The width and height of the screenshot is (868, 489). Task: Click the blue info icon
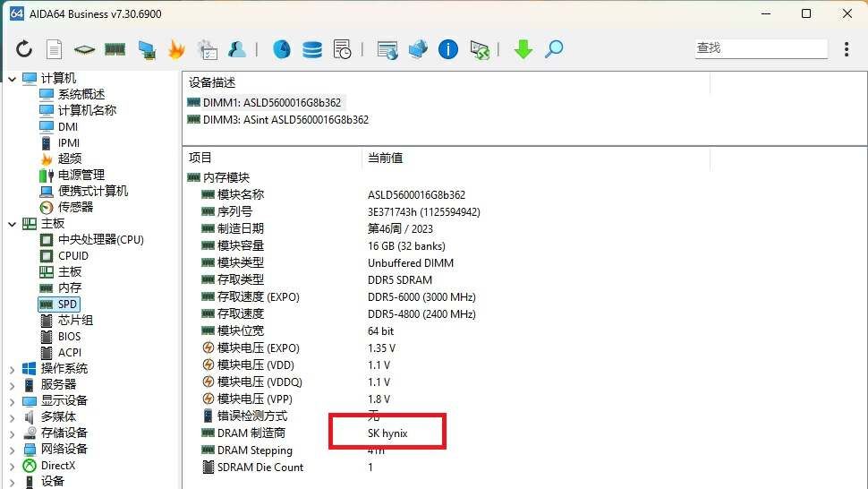point(447,49)
